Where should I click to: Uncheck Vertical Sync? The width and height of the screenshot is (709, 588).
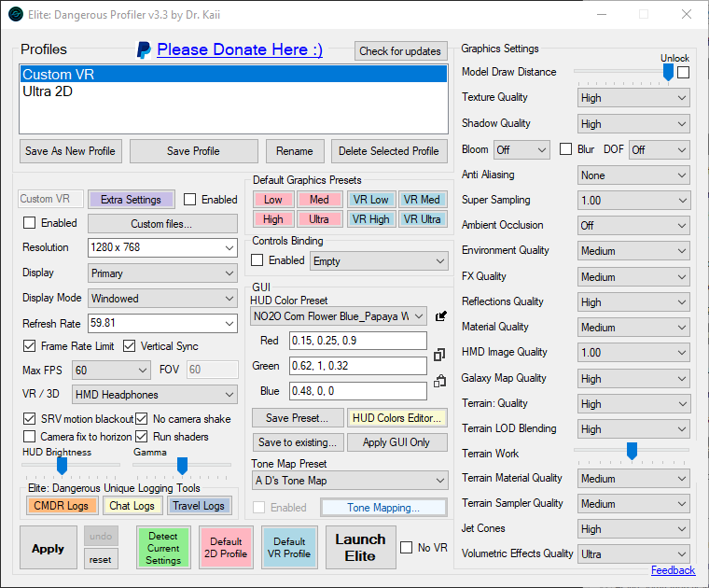130,346
